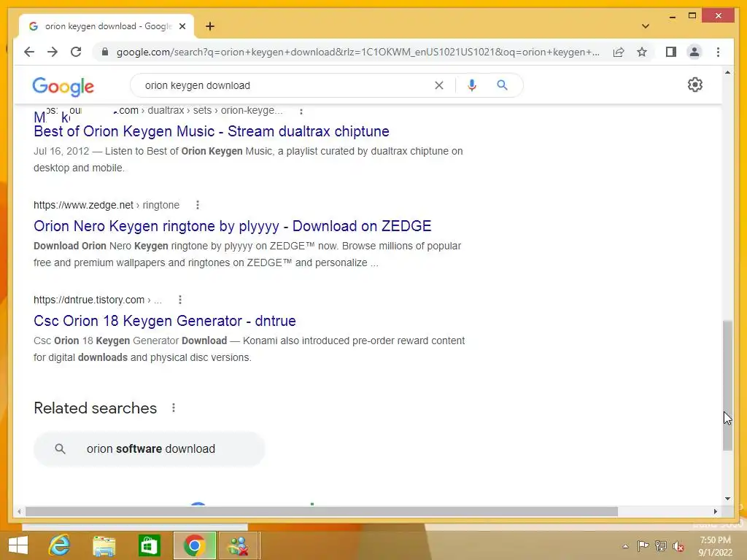
Task: Go to Google home via logo
Action: [x=63, y=86]
